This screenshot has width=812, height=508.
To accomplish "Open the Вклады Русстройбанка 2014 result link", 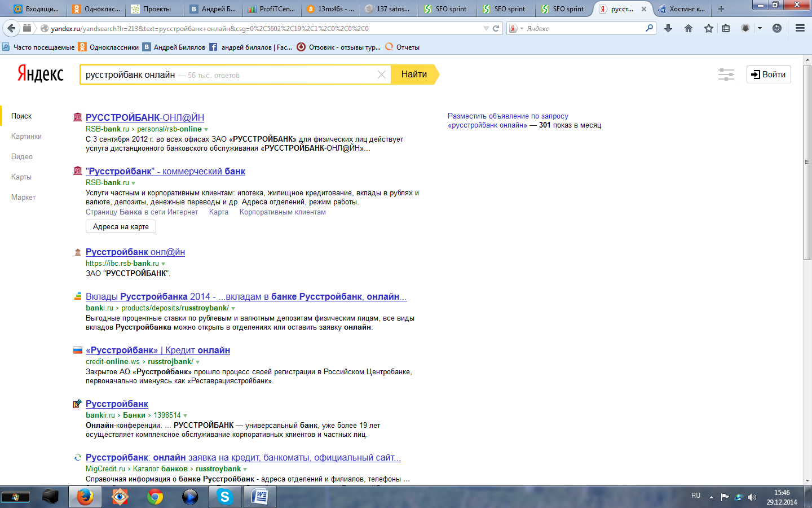I will (246, 296).
